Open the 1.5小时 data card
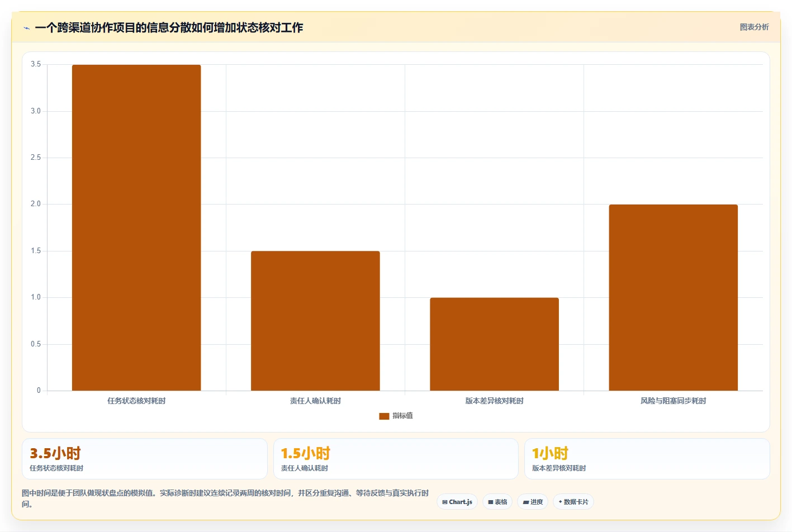 396,459
